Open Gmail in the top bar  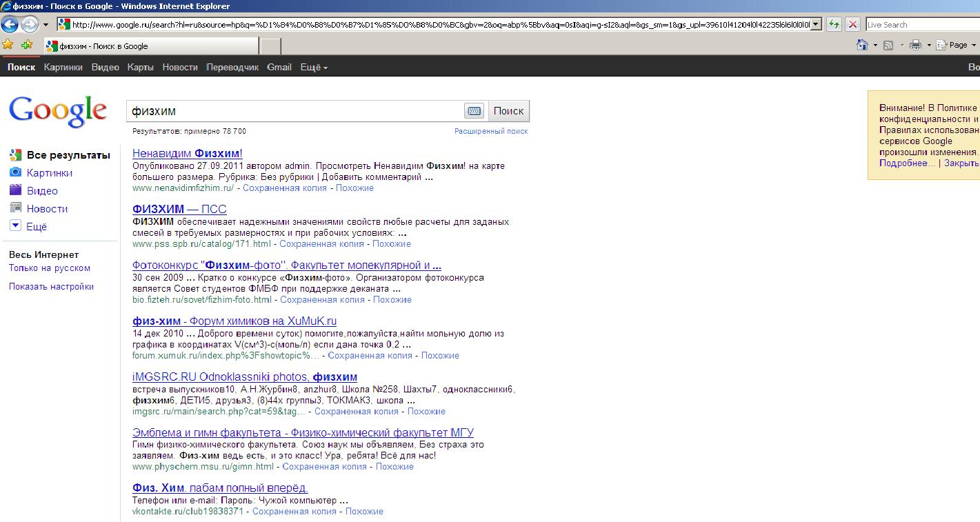[x=279, y=67]
